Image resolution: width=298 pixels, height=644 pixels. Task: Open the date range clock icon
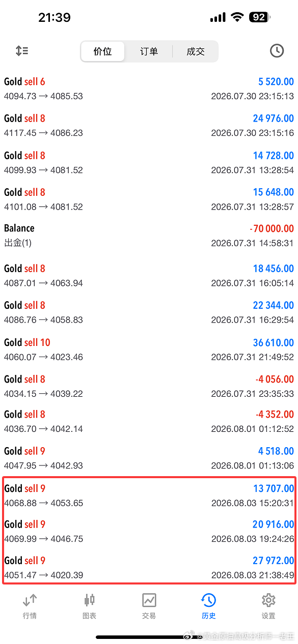pos(277,51)
